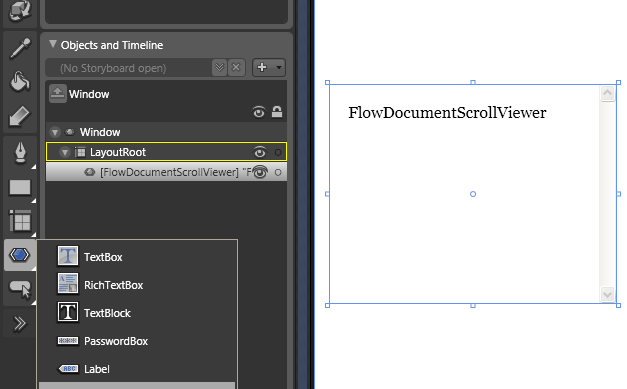Open the storyboard picker dropdown
Screen dimensions: 627x389
pyautogui.click(x=219, y=68)
